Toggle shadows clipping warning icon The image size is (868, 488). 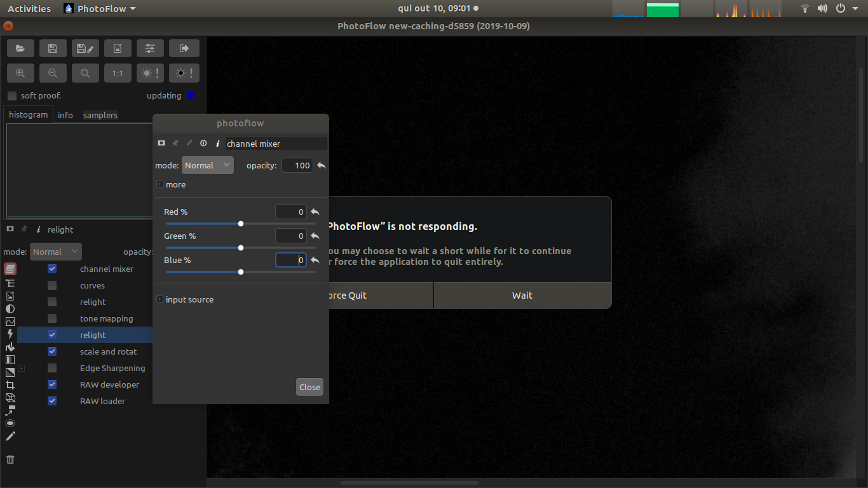[x=184, y=73]
